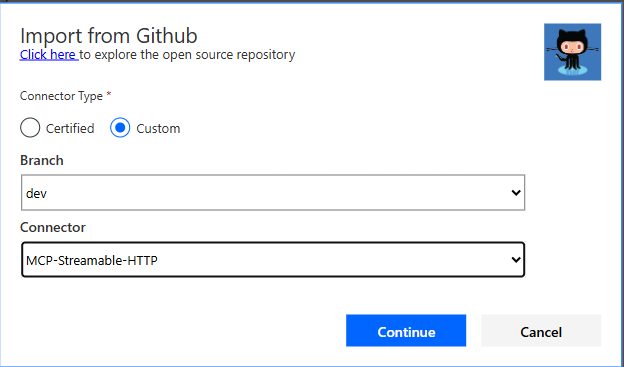Select the Certified connector type radio button
The height and width of the screenshot is (367, 624).
click(30, 128)
